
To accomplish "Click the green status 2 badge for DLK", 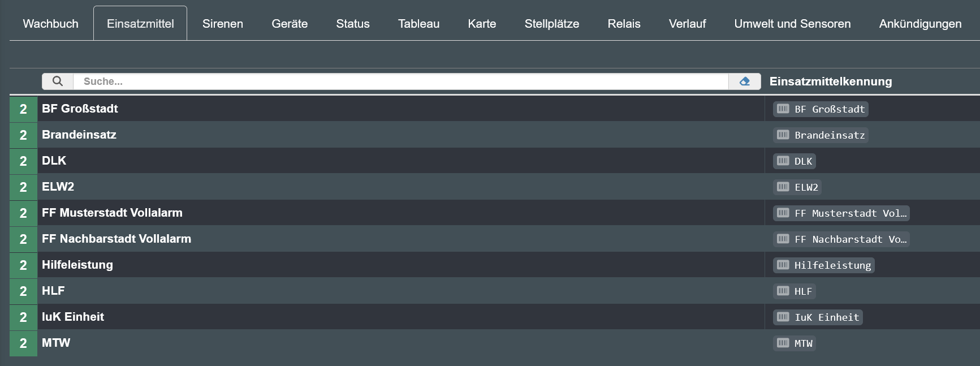I will 23,161.
